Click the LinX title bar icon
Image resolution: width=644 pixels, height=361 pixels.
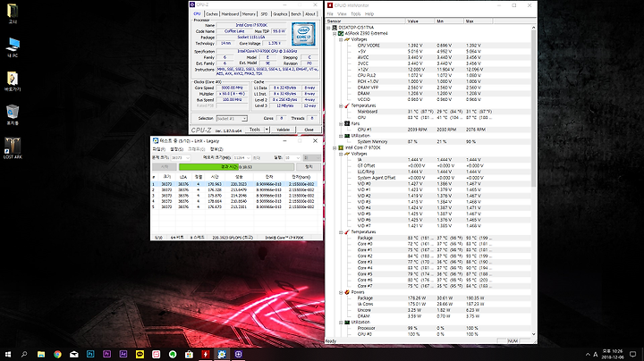156,140
